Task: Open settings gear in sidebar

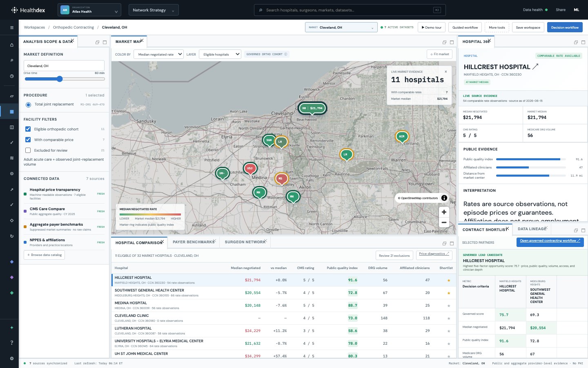Action: (x=12, y=358)
